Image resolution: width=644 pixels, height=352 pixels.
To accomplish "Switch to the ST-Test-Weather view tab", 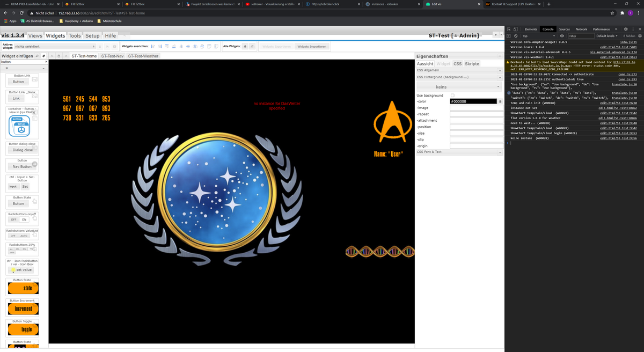I will [143, 56].
